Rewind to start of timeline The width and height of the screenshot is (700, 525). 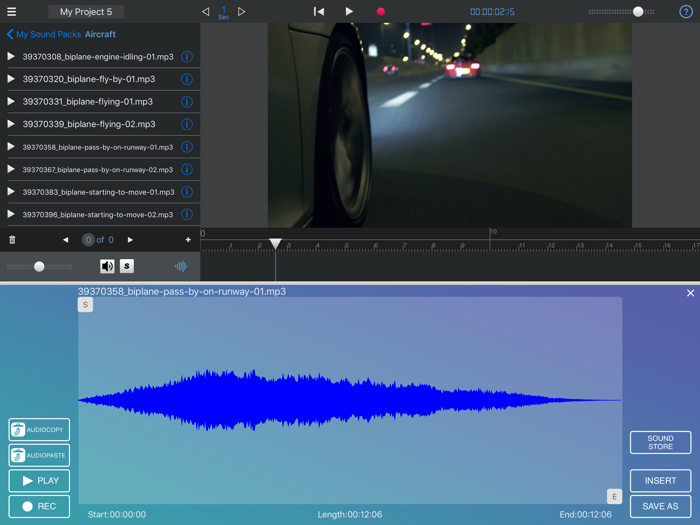click(319, 12)
